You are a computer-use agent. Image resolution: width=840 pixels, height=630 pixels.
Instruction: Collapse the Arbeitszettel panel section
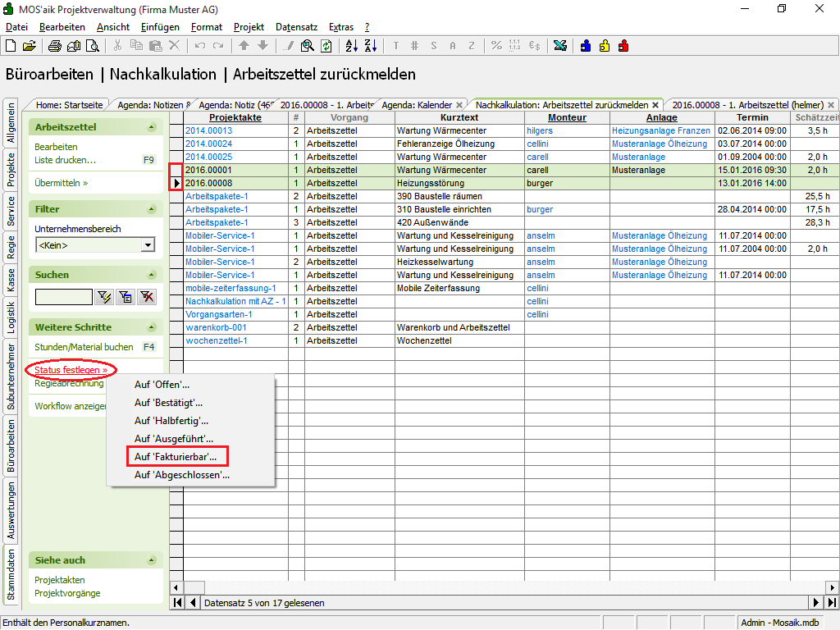pyautogui.click(x=151, y=127)
